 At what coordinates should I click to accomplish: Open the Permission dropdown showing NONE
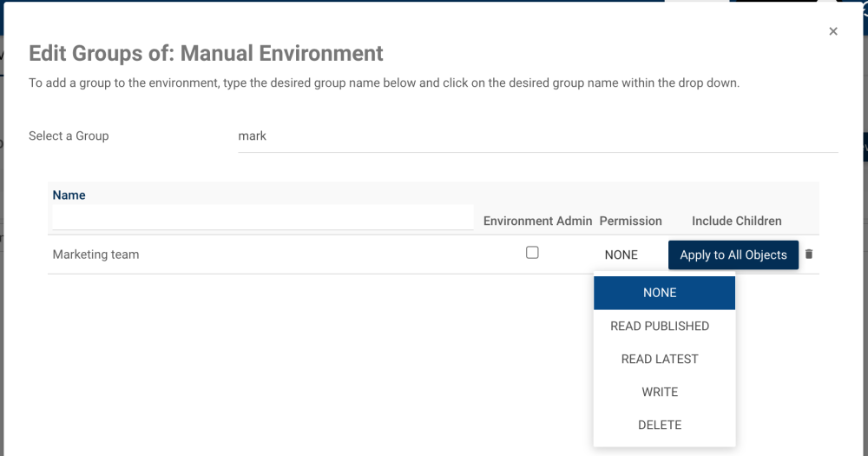(621, 254)
